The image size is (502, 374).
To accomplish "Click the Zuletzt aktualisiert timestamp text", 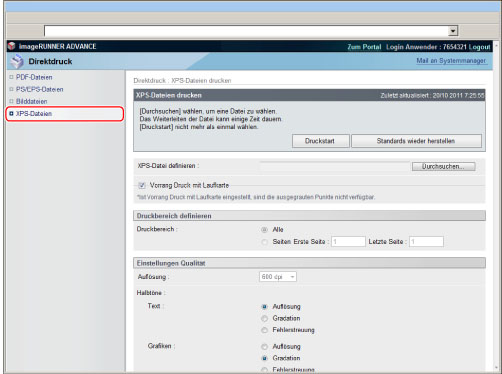I will (x=432, y=96).
